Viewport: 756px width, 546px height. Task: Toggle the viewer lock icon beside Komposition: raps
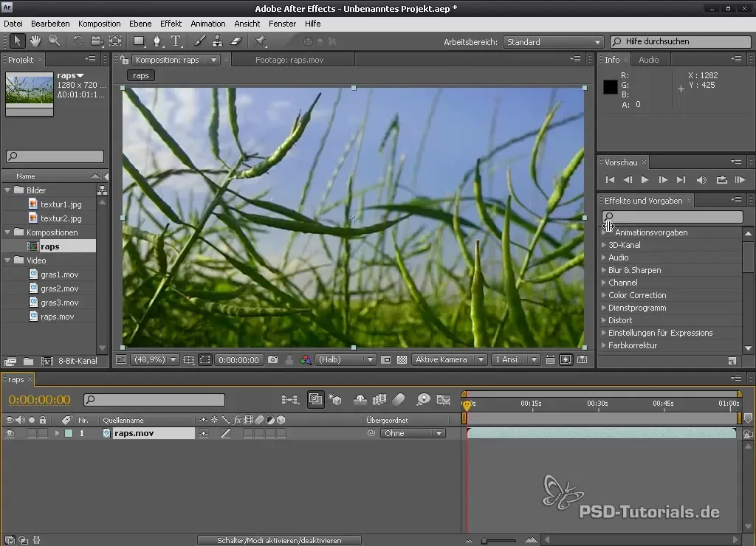(x=124, y=60)
